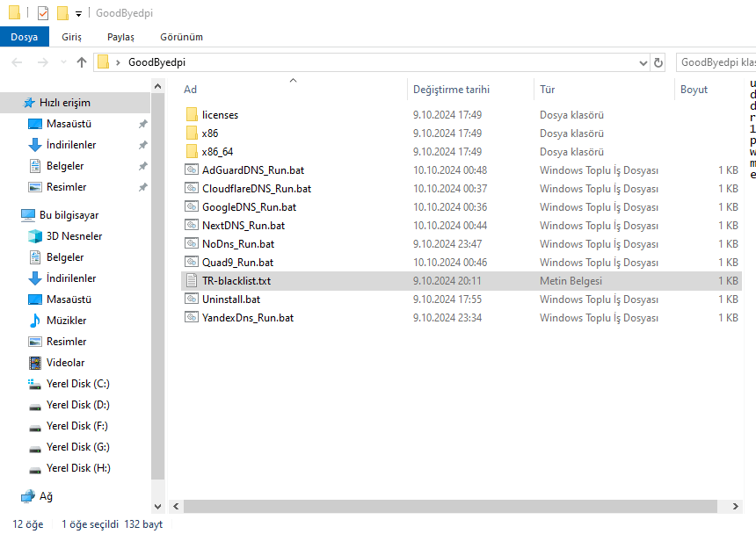Sort files by the Ad column
This screenshot has width=756, height=534.
[x=190, y=90]
